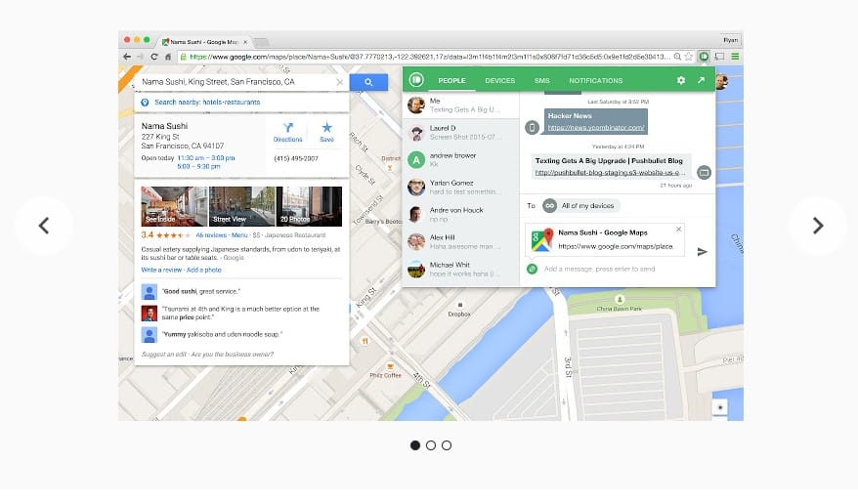The image size is (858, 504).
Task: Click the Pushbullet extension icon in toolbar
Action: pos(704,57)
